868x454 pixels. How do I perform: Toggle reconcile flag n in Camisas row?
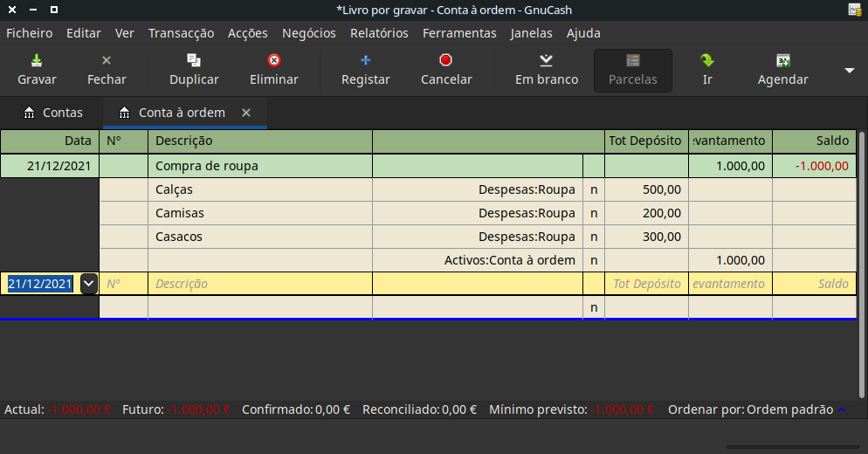[594, 213]
